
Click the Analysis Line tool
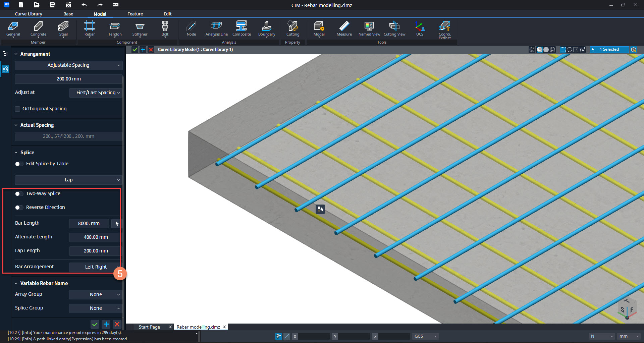[216, 29]
